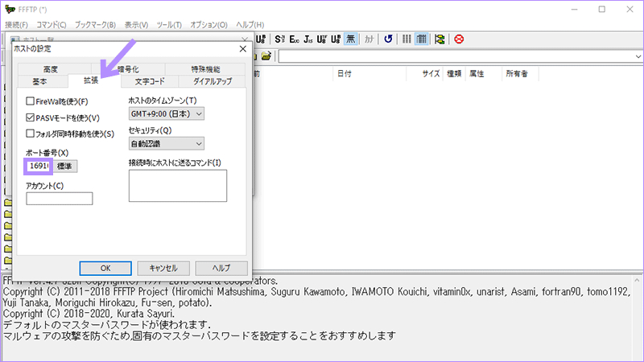Switch to the 暗号化 tab
This screenshot has width=644, height=362.
pyautogui.click(x=128, y=69)
